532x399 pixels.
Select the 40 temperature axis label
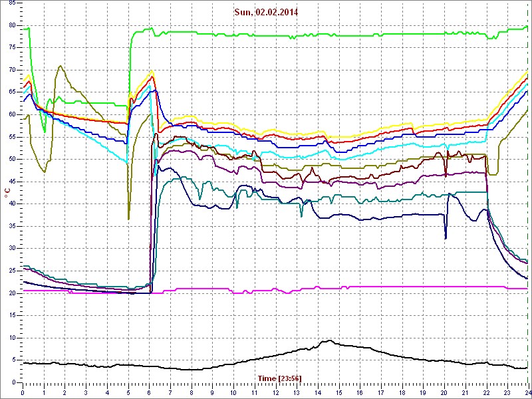pyautogui.click(x=11, y=204)
